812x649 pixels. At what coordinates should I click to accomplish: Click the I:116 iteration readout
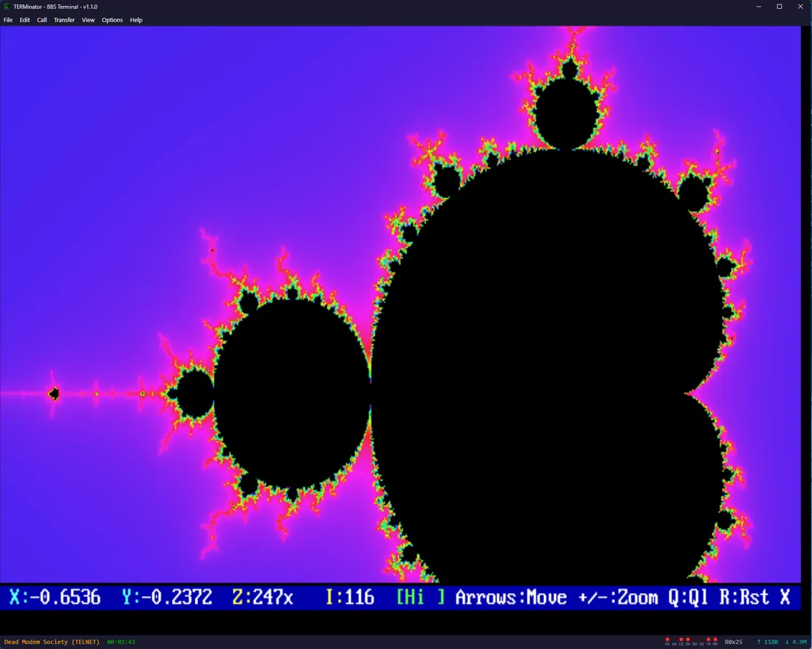point(350,597)
